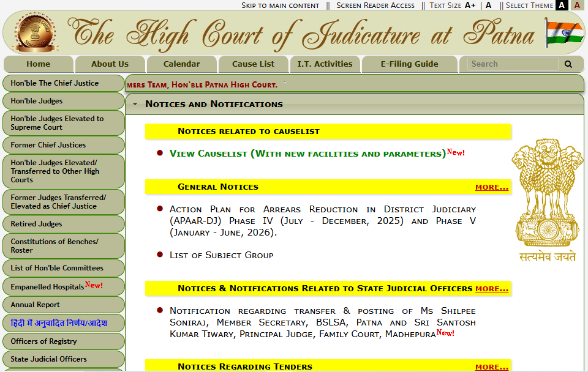Open Empanelled Hospitals sidebar item

click(x=63, y=286)
